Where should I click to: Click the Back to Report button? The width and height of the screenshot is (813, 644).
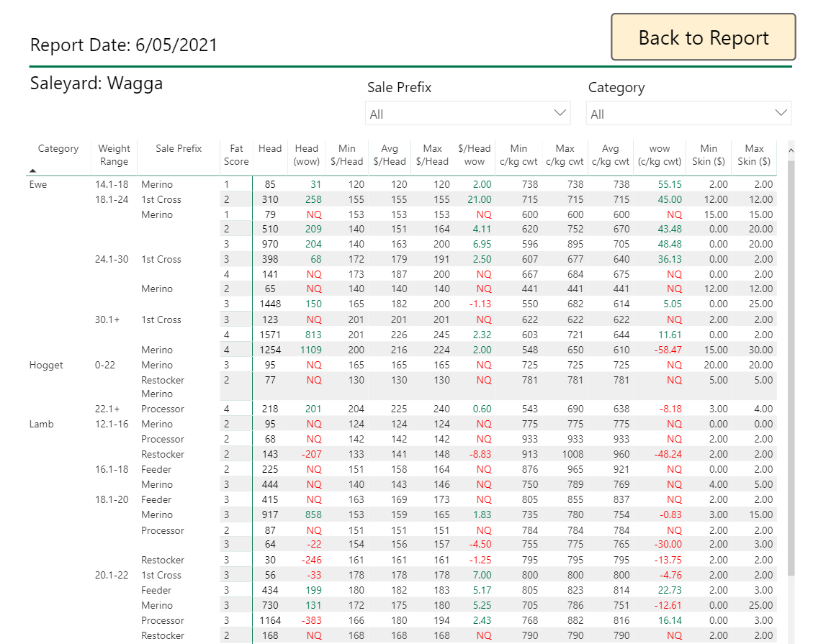coord(703,37)
